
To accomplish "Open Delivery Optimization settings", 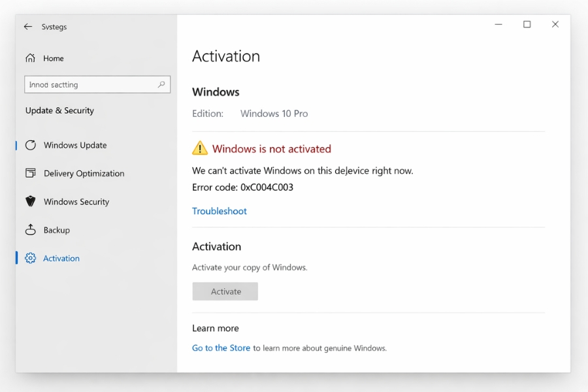I will (84, 173).
